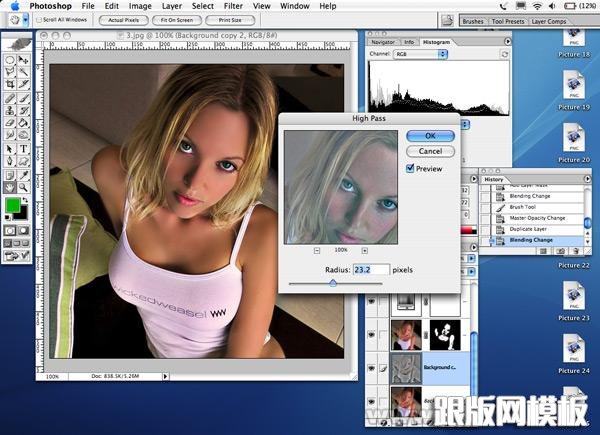Select the Move tool
The image size is (600, 435).
coord(23,60)
